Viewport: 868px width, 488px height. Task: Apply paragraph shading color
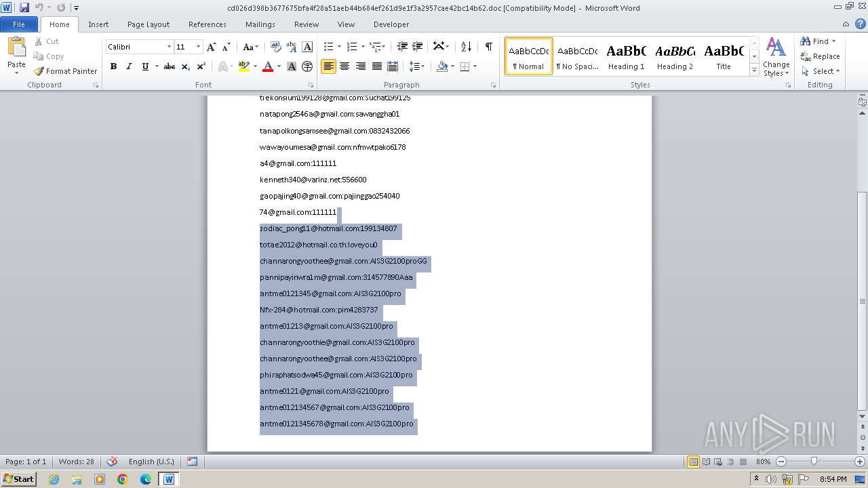pyautogui.click(x=442, y=66)
